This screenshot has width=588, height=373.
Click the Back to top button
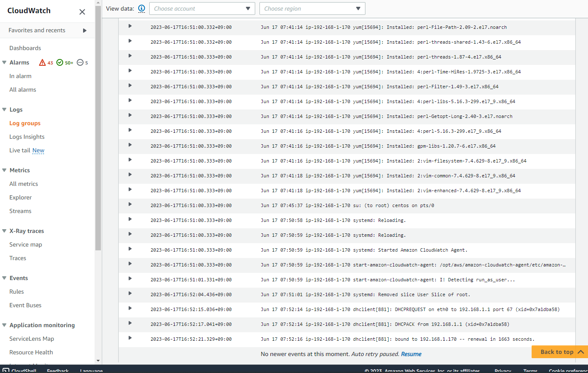[x=560, y=352]
